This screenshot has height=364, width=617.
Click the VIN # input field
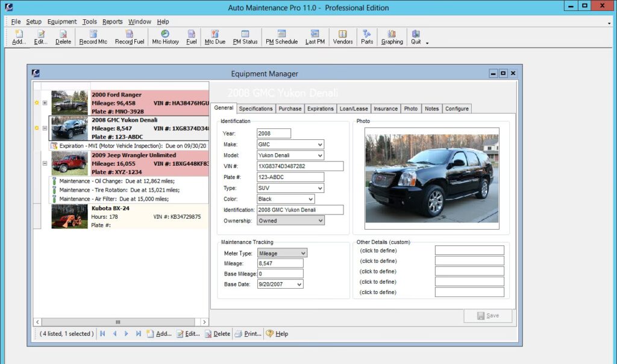pos(300,166)
